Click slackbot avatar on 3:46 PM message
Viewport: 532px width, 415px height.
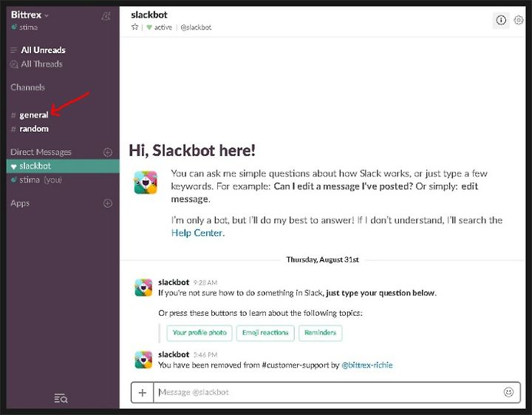[143, 360]
